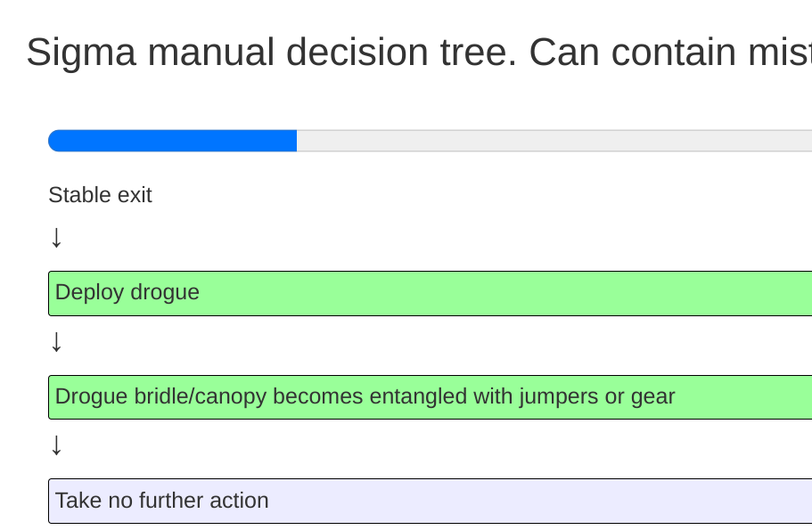This screenshot has height=530, width=812.
Task: Click the arrow above Take no further action
Action: tap(56, 445)
